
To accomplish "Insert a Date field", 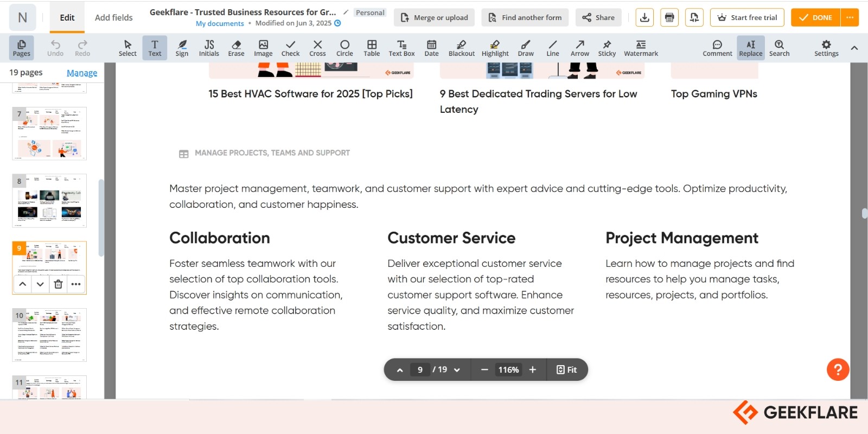I will [x=431, y=48].
